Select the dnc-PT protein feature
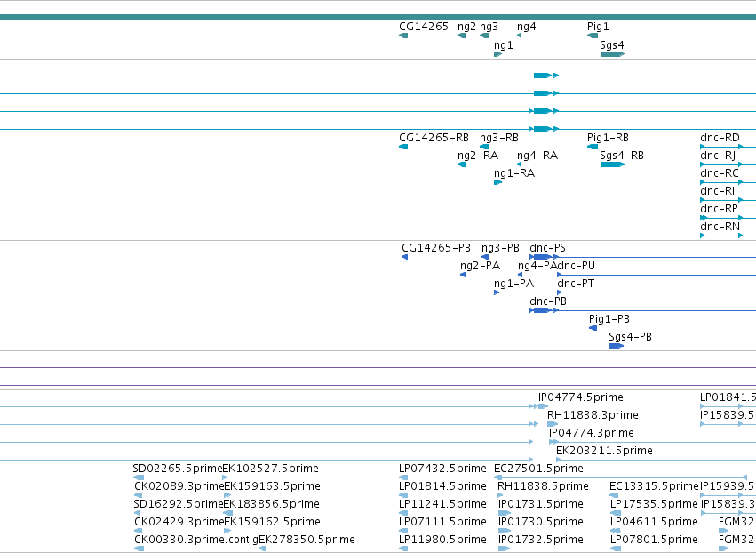The width and height of the screenshot is (756, 553). [657, 293]
